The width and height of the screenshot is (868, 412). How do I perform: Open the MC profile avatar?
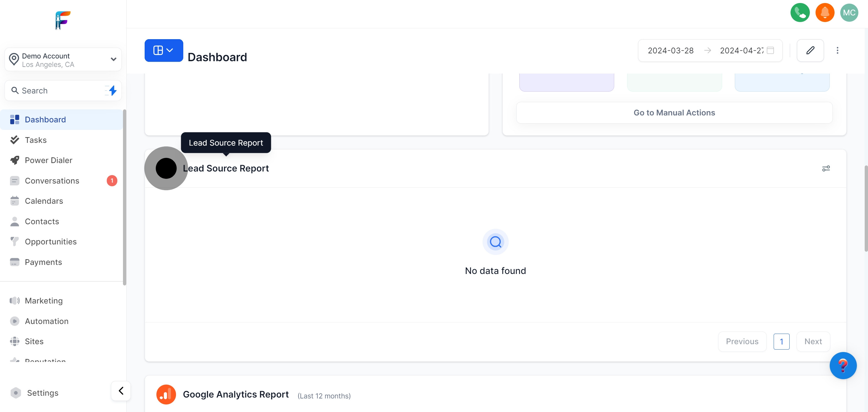coord(850,12)
